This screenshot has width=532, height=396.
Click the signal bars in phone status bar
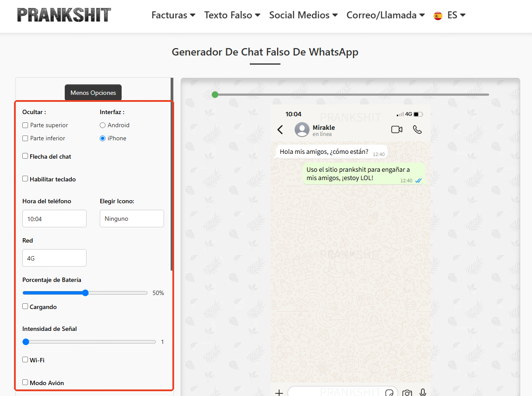tap(400, 114)
